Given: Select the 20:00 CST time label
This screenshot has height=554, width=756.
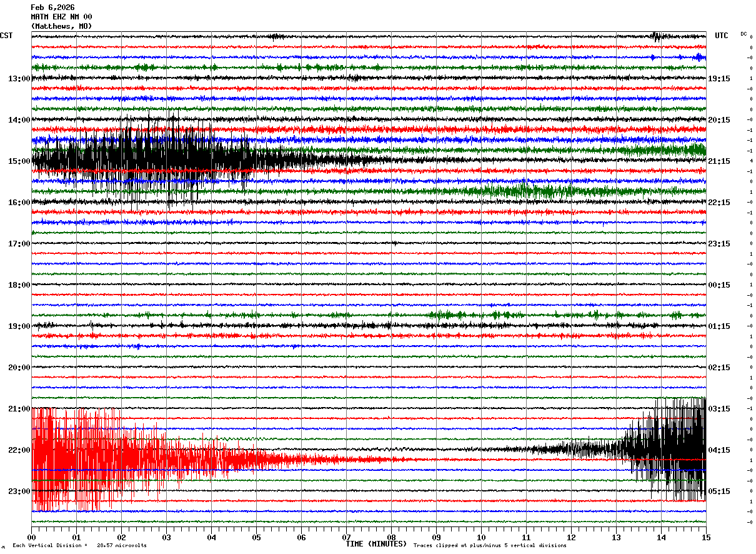Looking at the screenshot, I should click(19, 368).
